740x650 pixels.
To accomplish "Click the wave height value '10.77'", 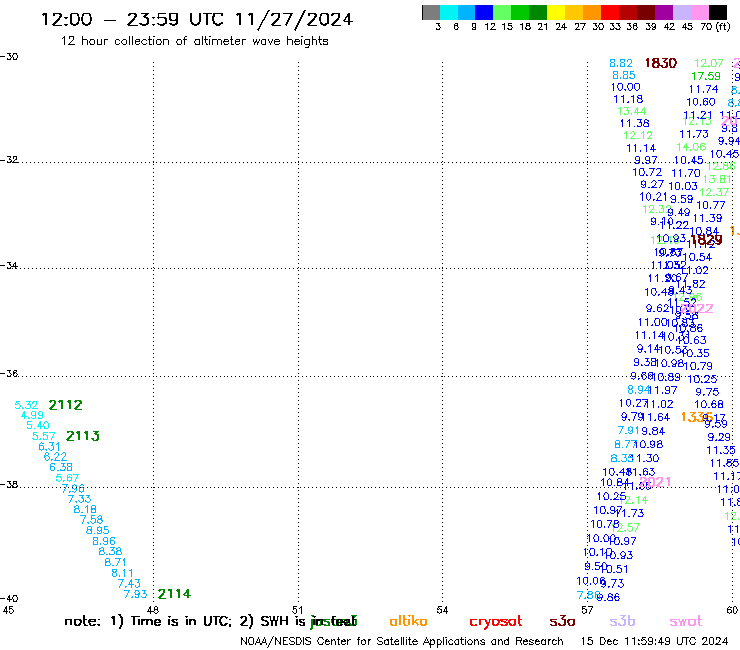I will point(711,205).
